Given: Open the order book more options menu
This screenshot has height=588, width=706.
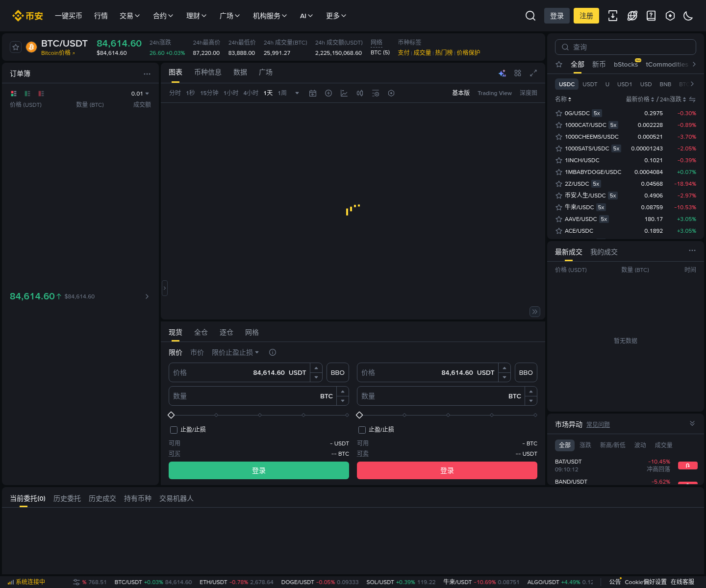Looking at the screenshot, I should (x=147, y=73).
